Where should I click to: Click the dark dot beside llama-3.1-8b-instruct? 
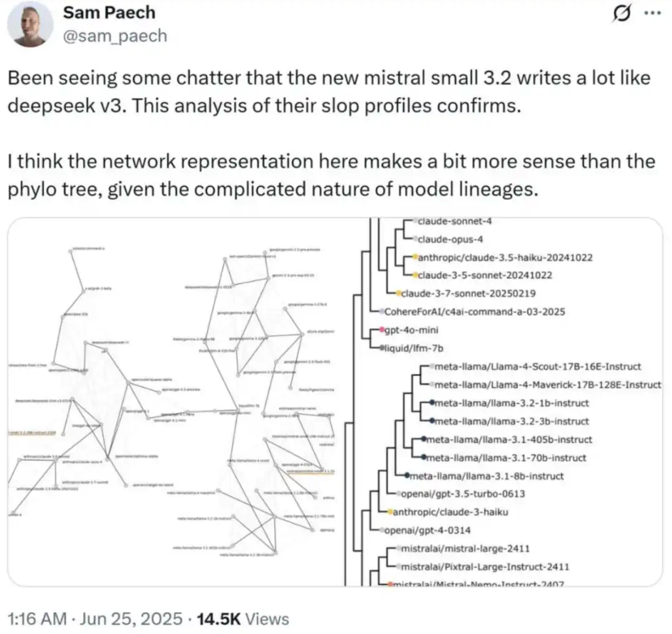point(407,476)
